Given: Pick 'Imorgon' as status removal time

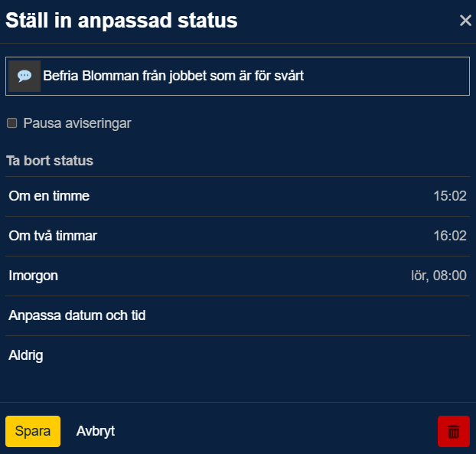Looking at the screenshot, I should coord(33,276).
